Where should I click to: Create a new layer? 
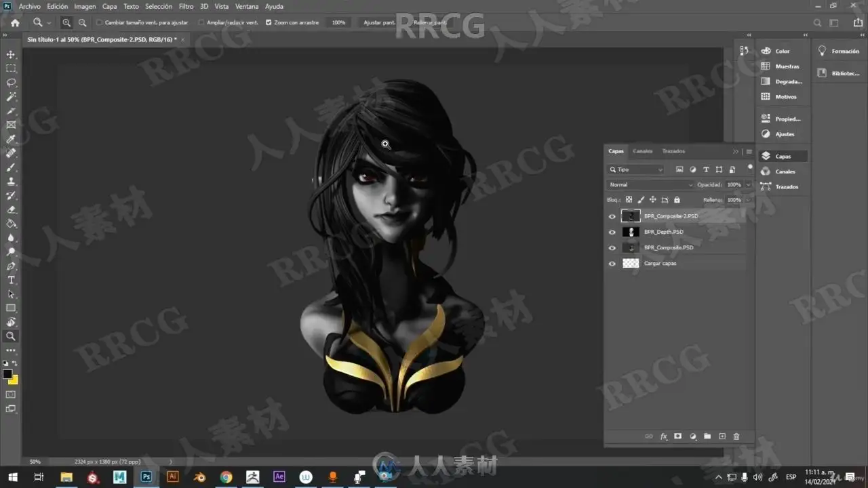pyautogui.click(x=722, y=436)
